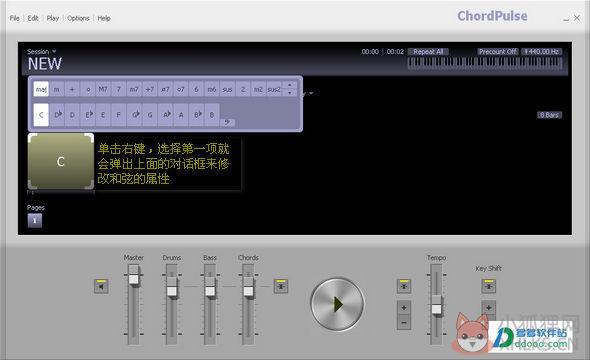Click the bass clef button
The image size is (590, 360).
pos(227,122)
